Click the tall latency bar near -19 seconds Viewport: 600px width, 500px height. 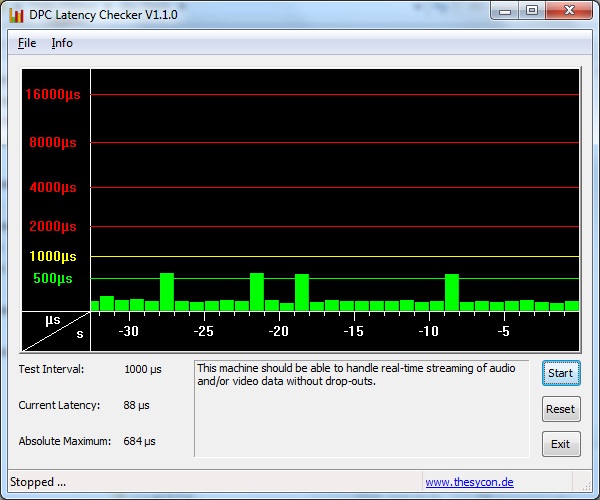[302, 292]
